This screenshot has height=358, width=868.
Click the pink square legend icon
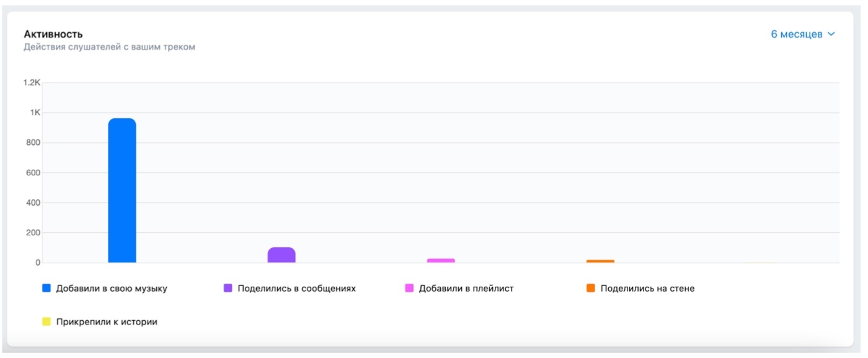click(409, 288)
